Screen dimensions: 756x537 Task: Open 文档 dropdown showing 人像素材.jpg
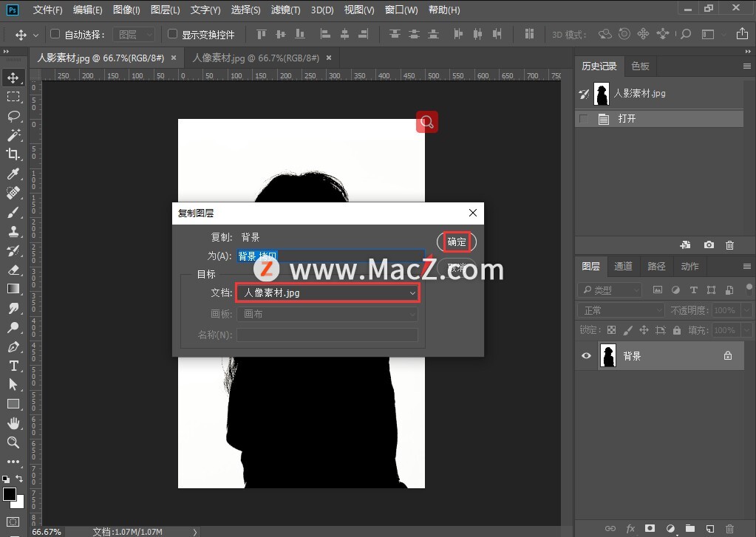click(328, 293)
